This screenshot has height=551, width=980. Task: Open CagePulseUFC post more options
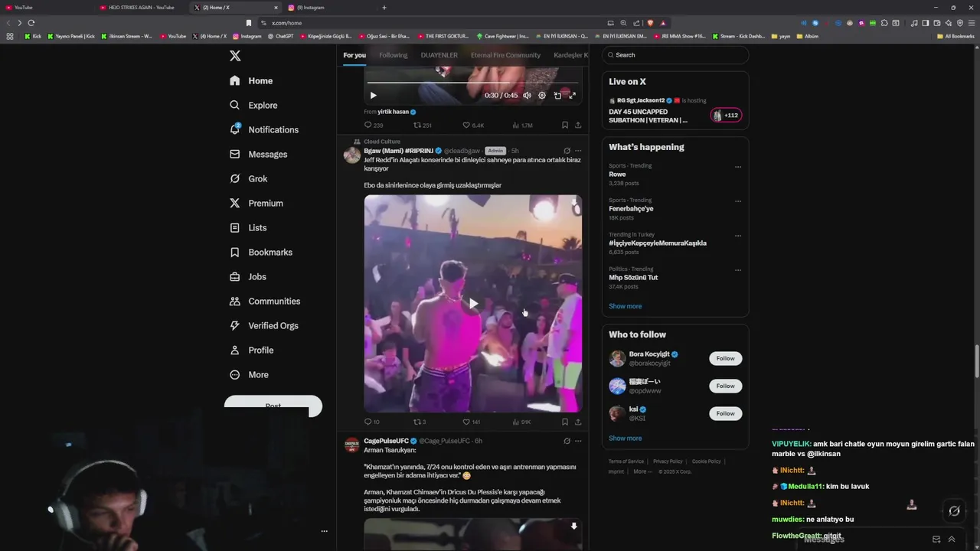[578, 441]
